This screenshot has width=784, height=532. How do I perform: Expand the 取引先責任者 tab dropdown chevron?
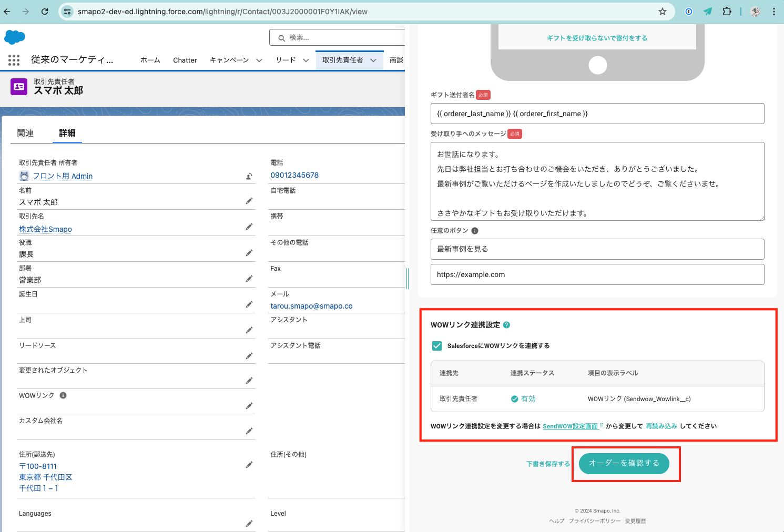pyautogui.click(x=373, y=60)
